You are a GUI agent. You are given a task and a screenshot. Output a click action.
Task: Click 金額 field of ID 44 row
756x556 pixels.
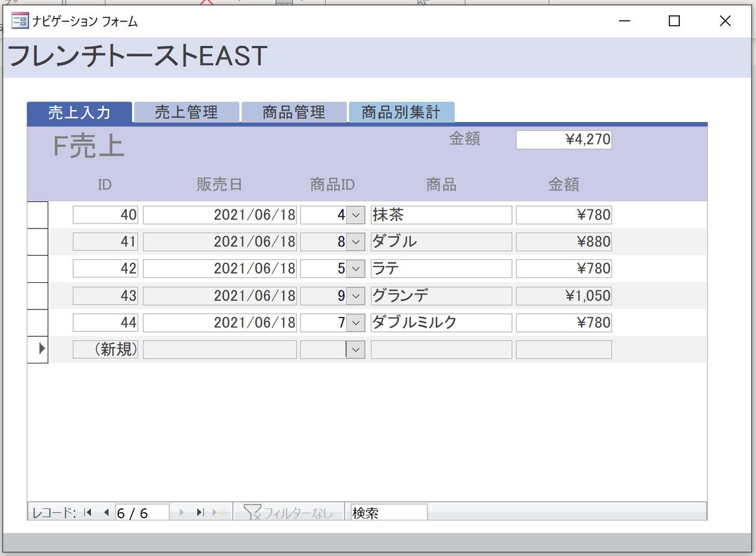(564, 323)
